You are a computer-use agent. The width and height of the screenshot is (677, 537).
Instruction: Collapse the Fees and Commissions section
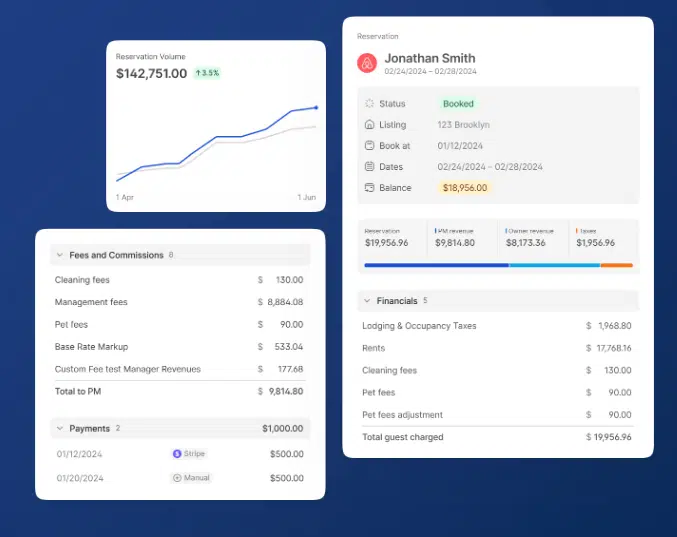click(60, 255)
